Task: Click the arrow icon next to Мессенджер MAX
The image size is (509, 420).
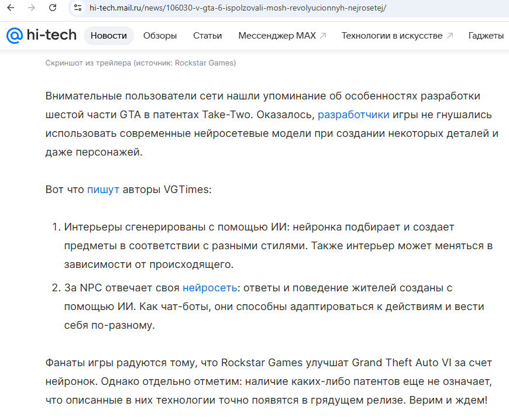Action: click(x=323, y=35)
